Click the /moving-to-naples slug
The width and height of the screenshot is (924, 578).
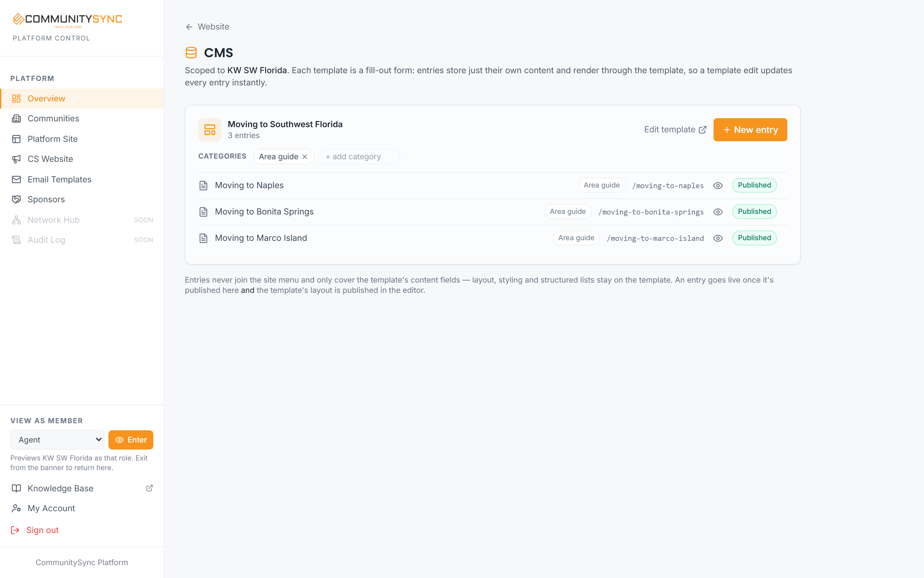click(668, 186)
